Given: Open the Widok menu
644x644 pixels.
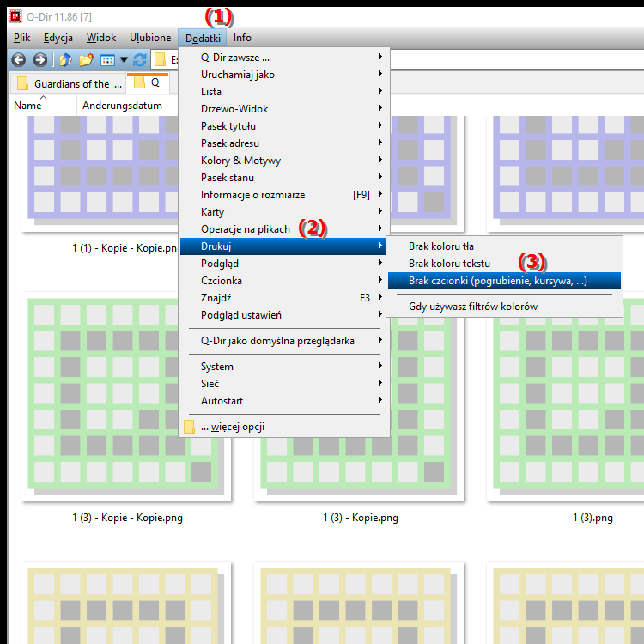Looking at the screenshot, I should point(101,38).
